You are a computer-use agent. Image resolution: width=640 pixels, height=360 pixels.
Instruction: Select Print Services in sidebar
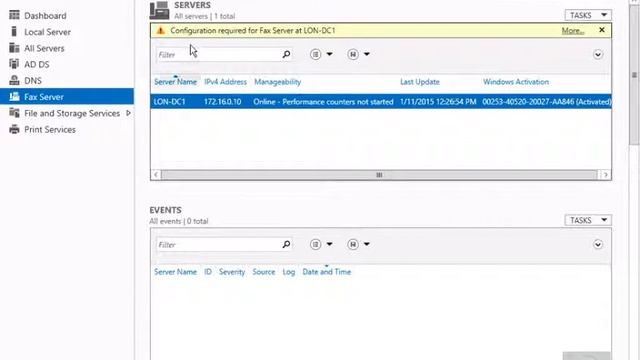click(x=50, y=129)
